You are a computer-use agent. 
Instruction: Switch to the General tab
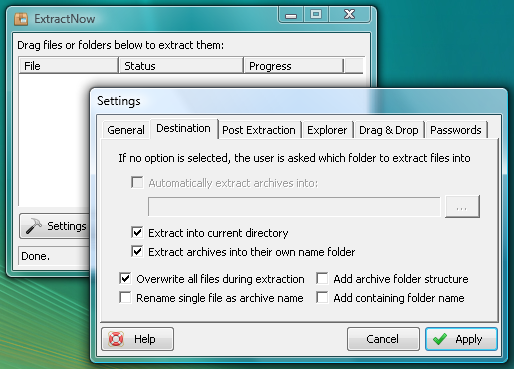(126, 130)
